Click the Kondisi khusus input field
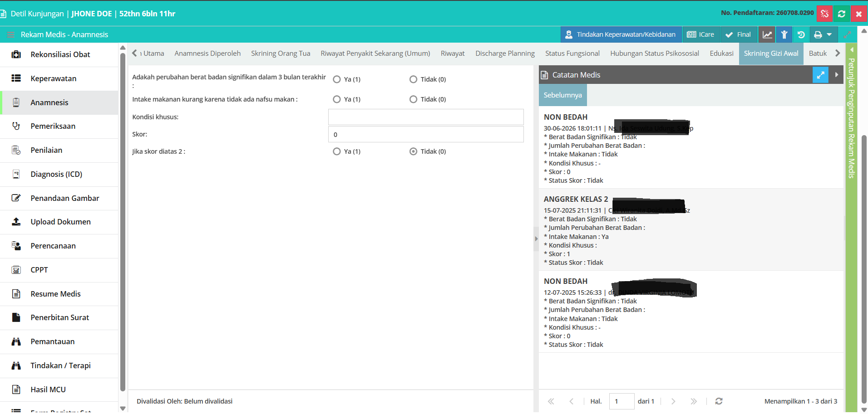The image size is (868, 414). click(x=426, y=117)
